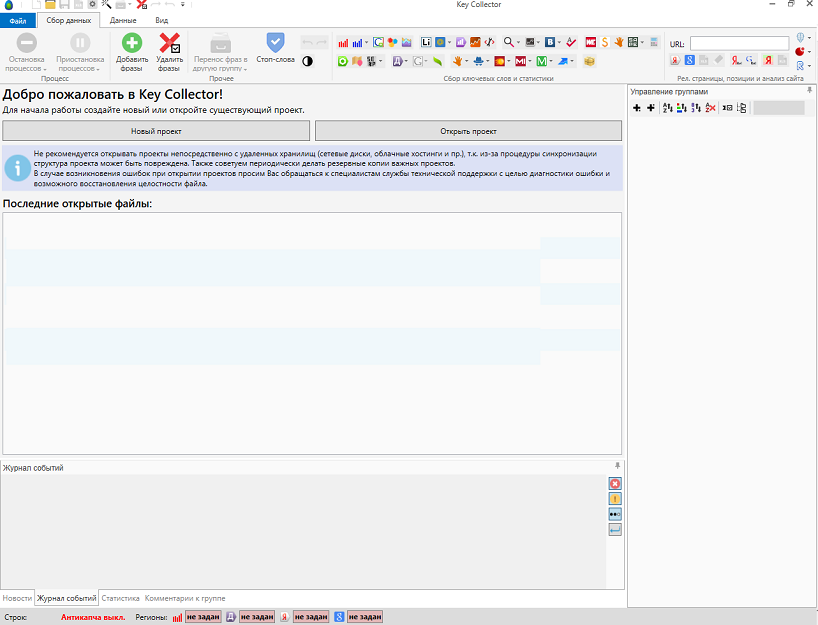Click the A-Z sort groups icon
818x625 pixels.
[x=667, y=108]
